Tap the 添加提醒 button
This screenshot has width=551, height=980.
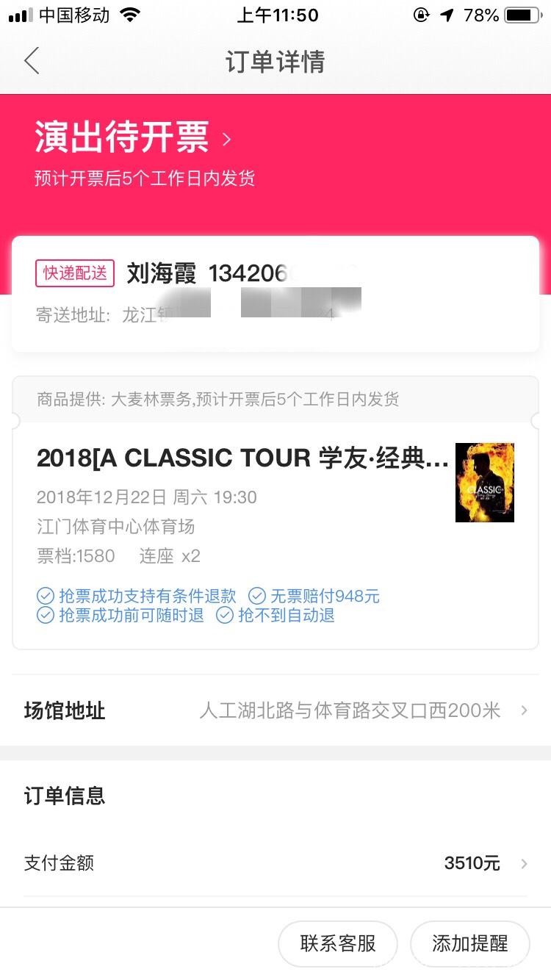pyautogui.click(x=470, y=944)
